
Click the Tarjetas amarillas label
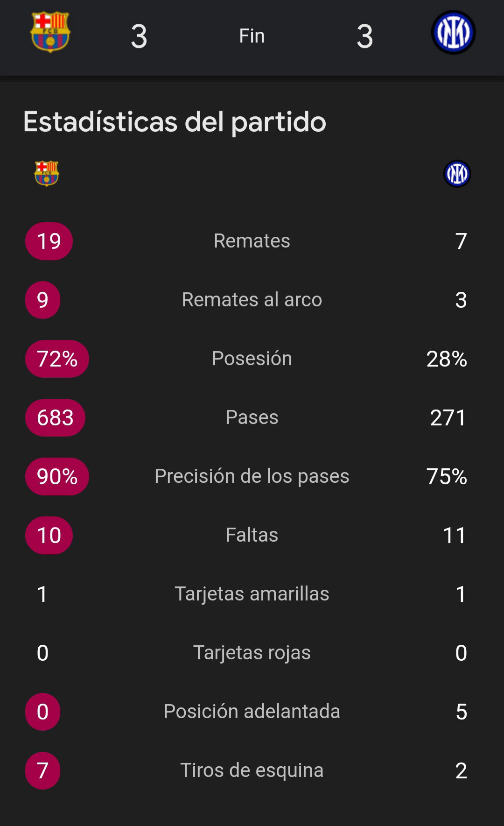(x=252, y=594)
